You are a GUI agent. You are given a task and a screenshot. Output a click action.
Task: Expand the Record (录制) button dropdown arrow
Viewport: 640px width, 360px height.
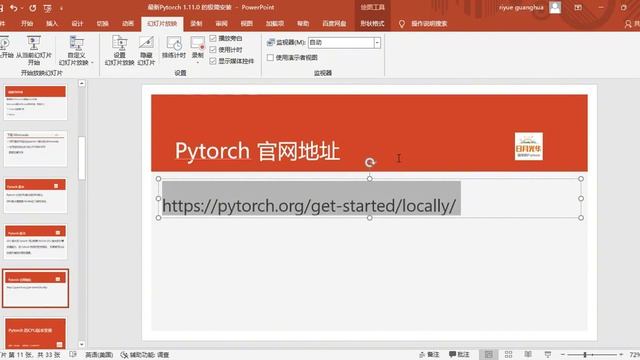pos(198,62)
